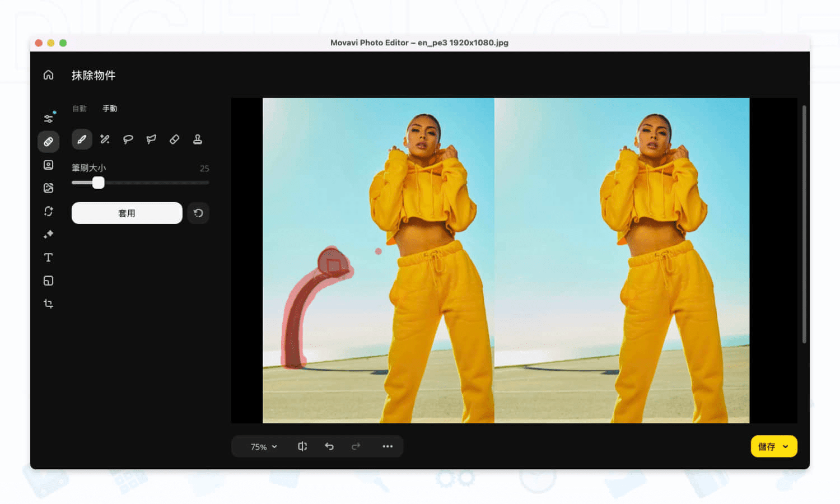
Task: Switch to the 手動 tab
Action: (110, 108)
